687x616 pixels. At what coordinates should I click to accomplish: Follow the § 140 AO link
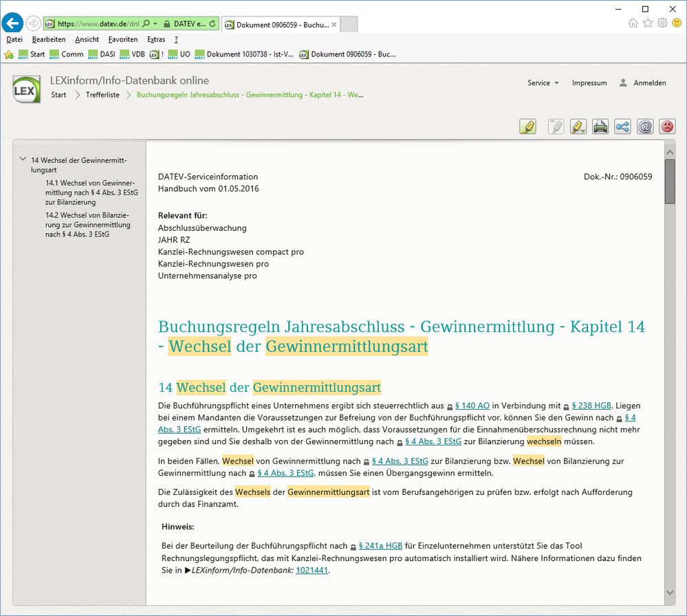click(472, 406)
